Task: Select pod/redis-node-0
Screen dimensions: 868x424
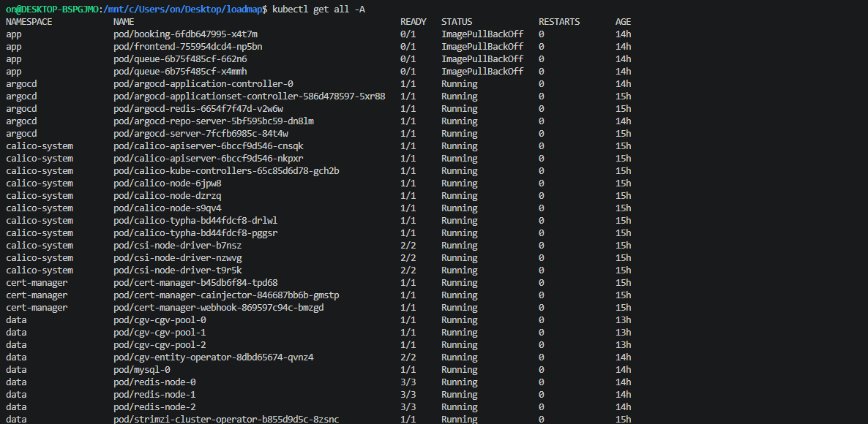Action: coord(154,382)
